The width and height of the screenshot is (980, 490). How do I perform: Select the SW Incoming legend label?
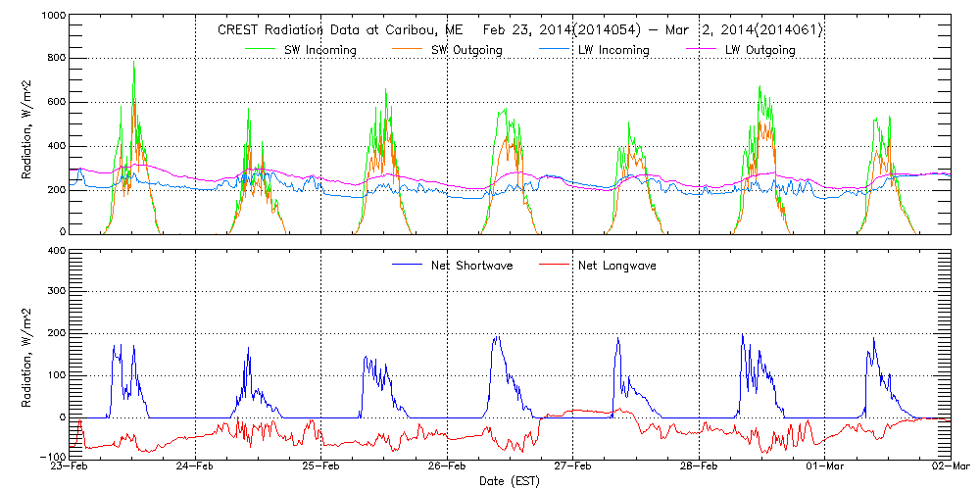[319, 50]
